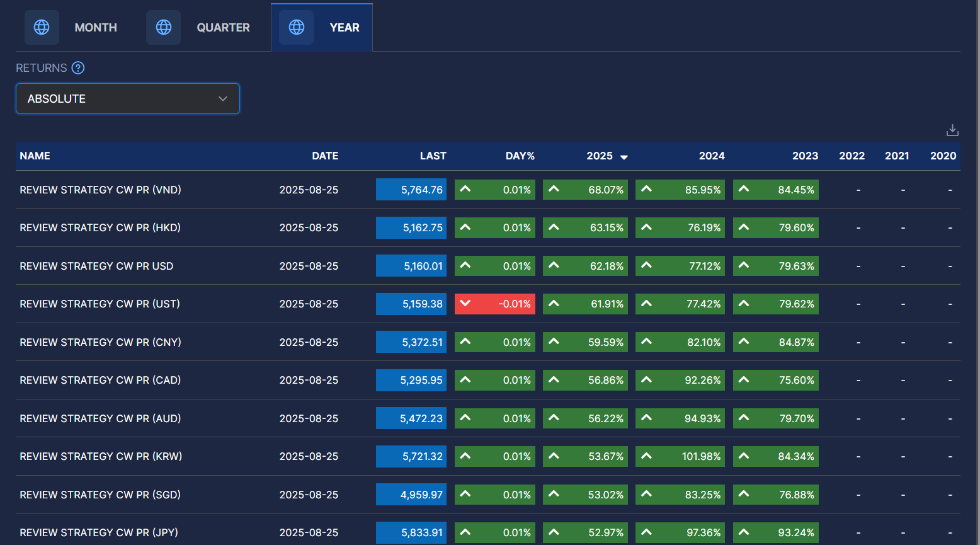Click the 101.98% return for 2024

680,456
